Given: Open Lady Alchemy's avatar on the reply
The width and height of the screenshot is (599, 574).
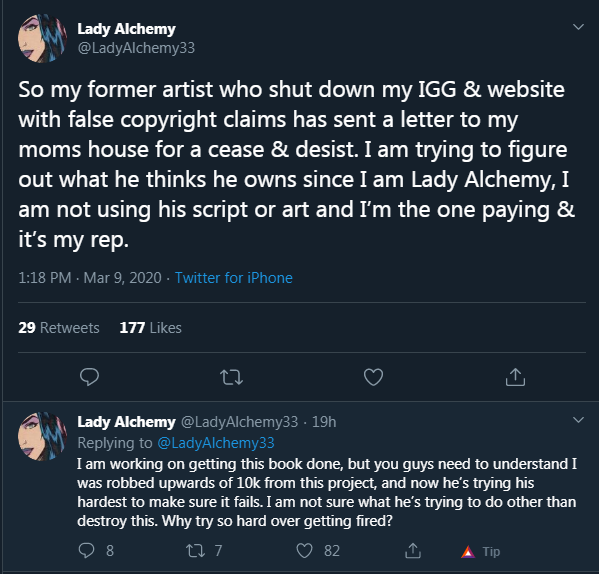Looking at the screenshot, I should click(x=42, y=436).
